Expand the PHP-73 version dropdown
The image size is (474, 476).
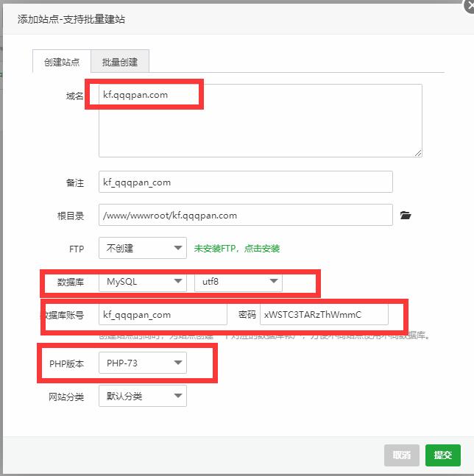(x=142, y=363)
